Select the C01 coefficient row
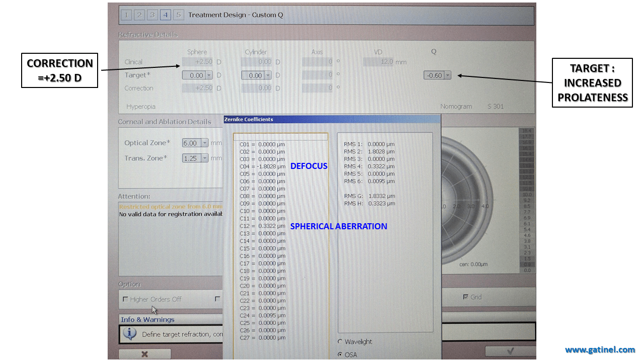Image resolution: width=644 pixels, height=362 pixels. click(x=262, y=144)
